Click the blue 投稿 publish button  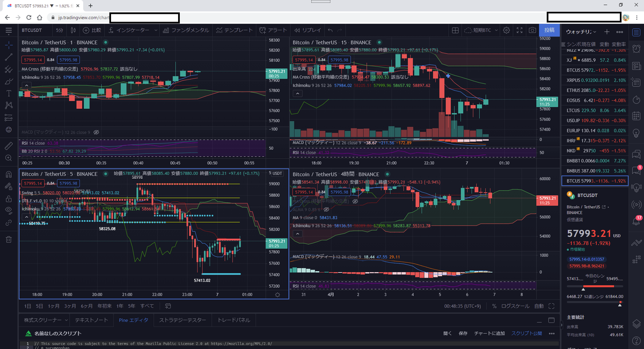[x=550, y=31]
